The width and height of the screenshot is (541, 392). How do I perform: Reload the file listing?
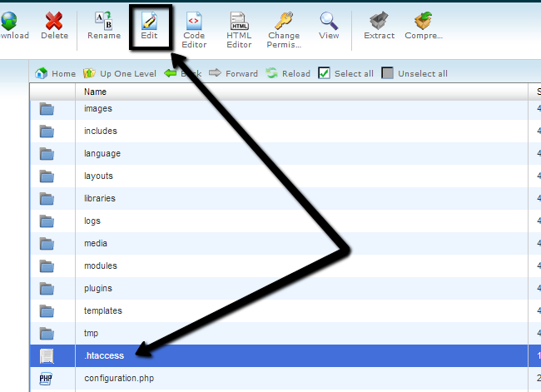[288, 73]
